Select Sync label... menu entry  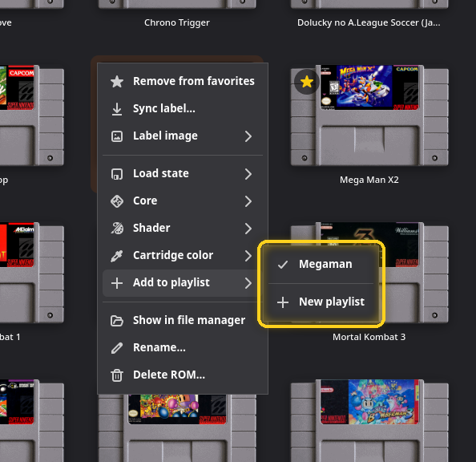click(183, 109)
